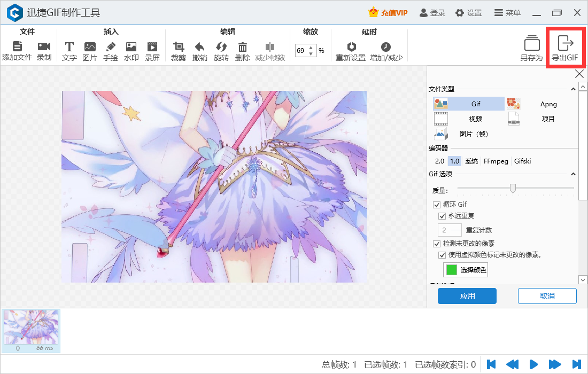This screenshot has height=374, width=588.
Task: Select 图片（帧）image frames type
Action: pyautogui.click(x=469, y=134)
